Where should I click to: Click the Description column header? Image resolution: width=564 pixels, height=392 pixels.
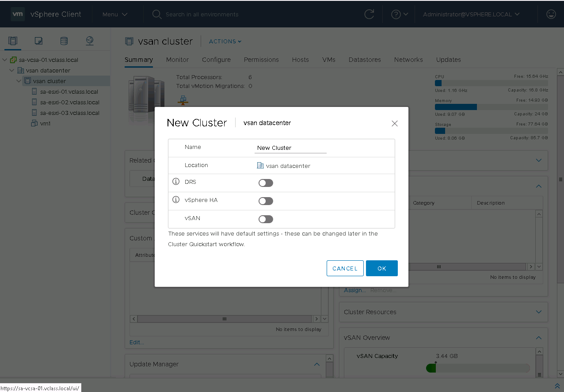click(x=491, y=203)
